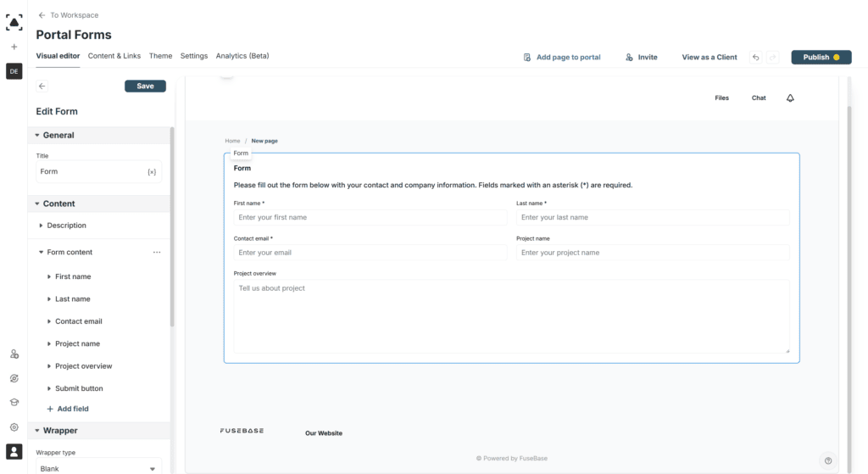Expand the Contact email field settings

tap(49, 321)
